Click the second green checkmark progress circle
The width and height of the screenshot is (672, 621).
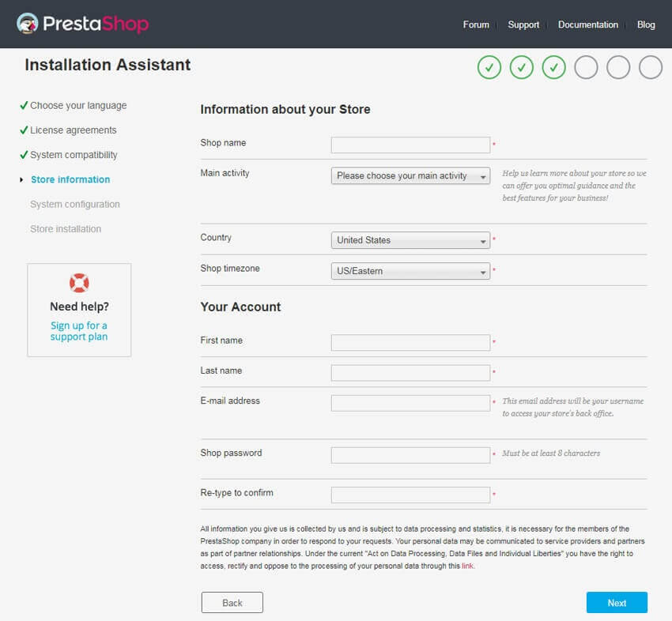click(x=522, y=68)
